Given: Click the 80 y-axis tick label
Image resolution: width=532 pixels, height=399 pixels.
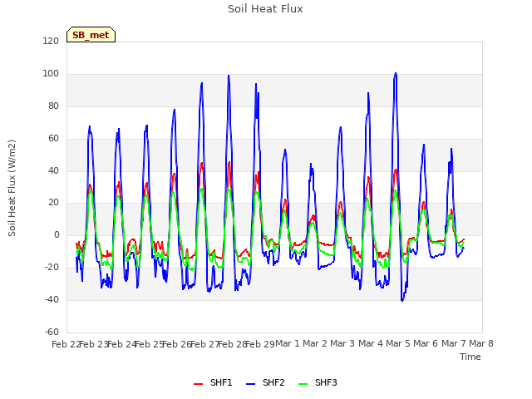Looking at the screenshot, I should coord(53,106).
